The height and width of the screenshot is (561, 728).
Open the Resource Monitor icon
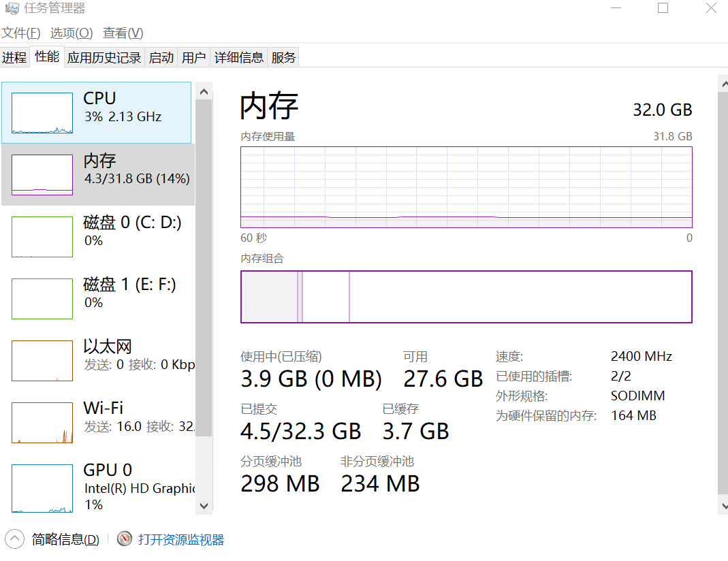pyautogui.click(x=125, y=539)
